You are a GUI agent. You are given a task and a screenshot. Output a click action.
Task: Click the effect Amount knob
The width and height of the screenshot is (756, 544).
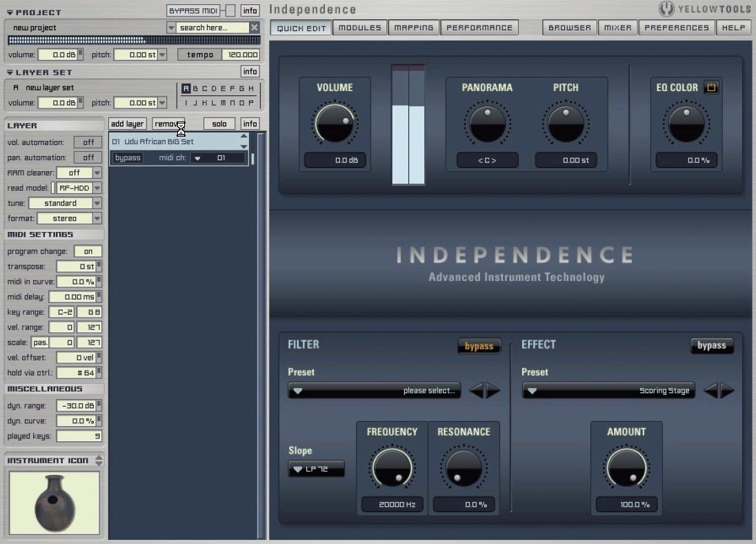(x=626, y=467)
